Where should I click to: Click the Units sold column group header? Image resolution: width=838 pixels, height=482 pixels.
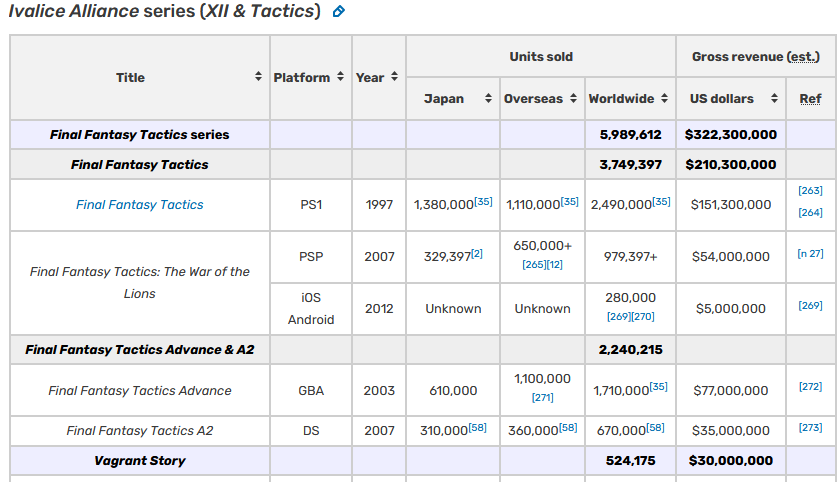tap(541, 57)
